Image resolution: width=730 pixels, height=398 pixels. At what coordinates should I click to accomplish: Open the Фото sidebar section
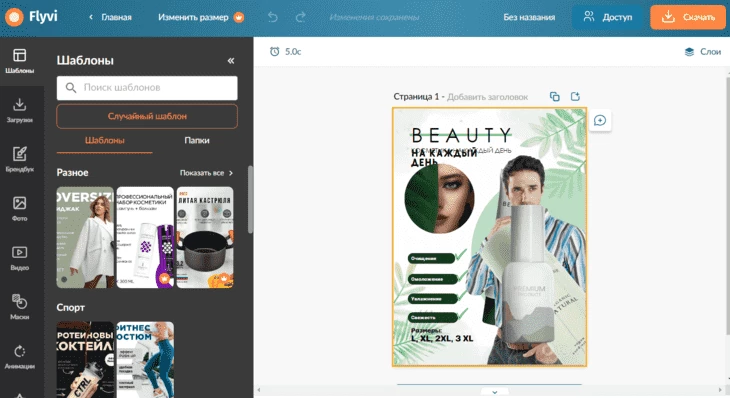point(20,209)
